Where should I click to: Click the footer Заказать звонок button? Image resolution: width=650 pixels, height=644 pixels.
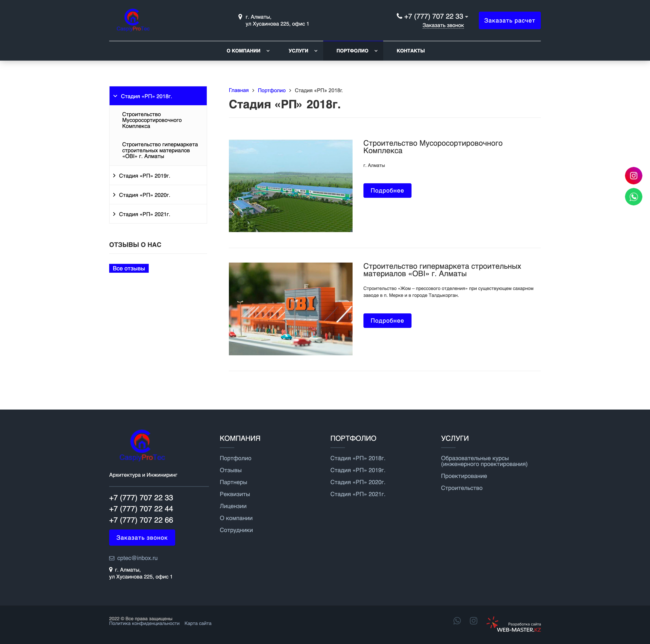point(142,538)
